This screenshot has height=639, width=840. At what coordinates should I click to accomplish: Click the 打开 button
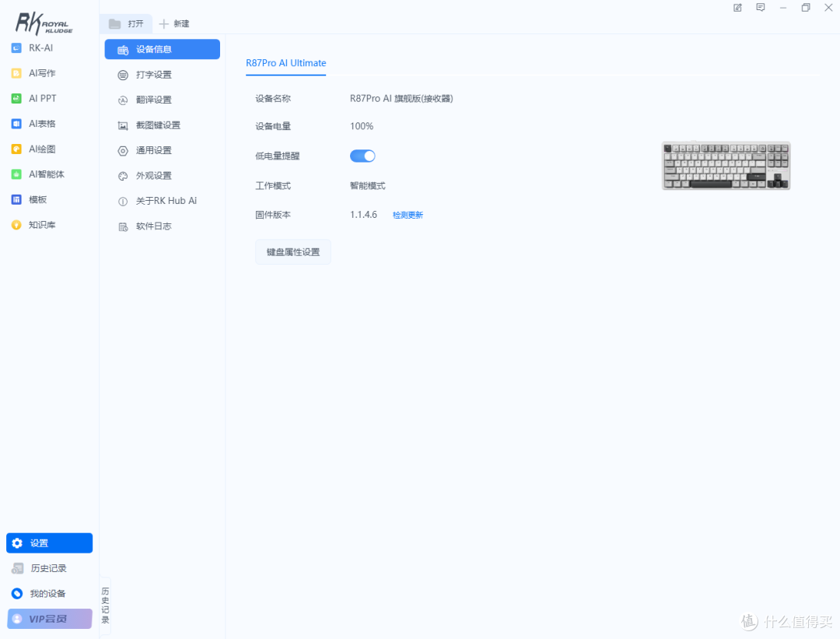[127, 23]
